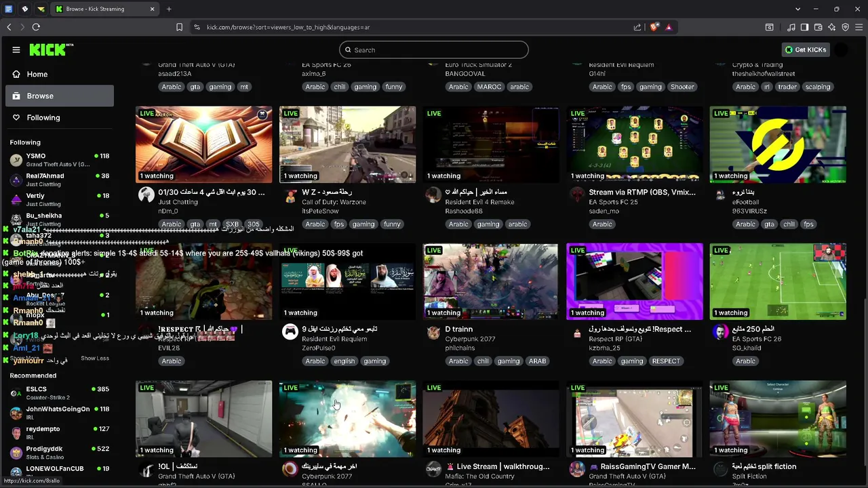This screenshot has width=868, height=488.
Task: Open nDm_0 streamer avatar
Action: [146, 196]
